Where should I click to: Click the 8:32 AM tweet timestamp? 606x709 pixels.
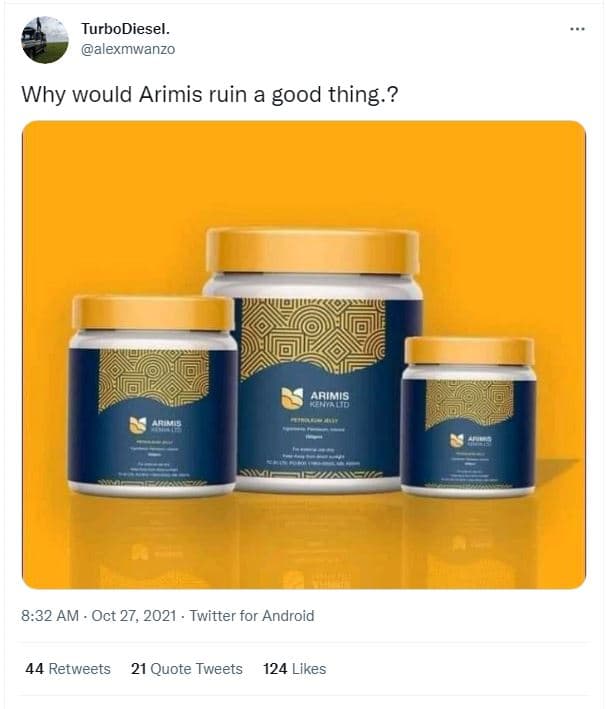[50, 615]
